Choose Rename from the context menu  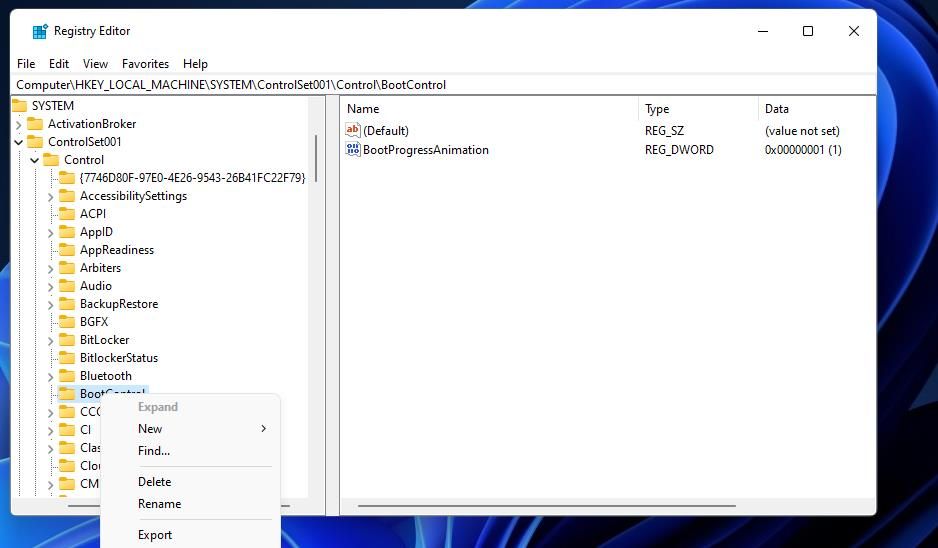pos(190,504)
